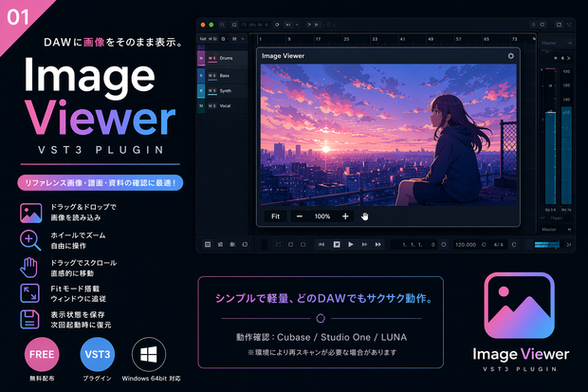Skip to end with the last transport arrow
This screenshot has width=588, height=392.
378,245
